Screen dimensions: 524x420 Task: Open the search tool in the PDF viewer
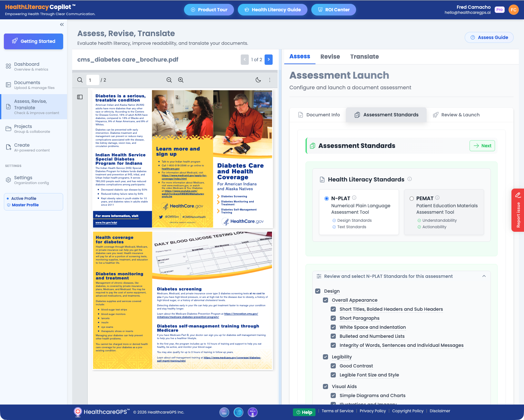79,80
